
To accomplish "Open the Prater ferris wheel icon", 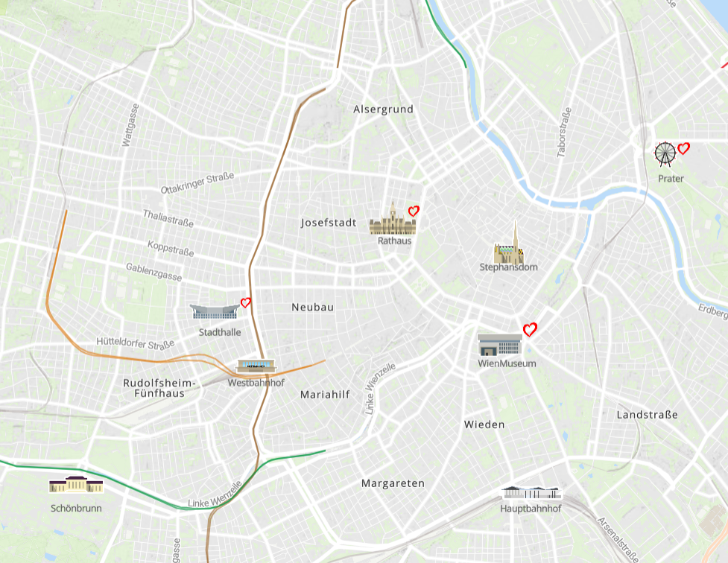I will (x=665, y=155).
